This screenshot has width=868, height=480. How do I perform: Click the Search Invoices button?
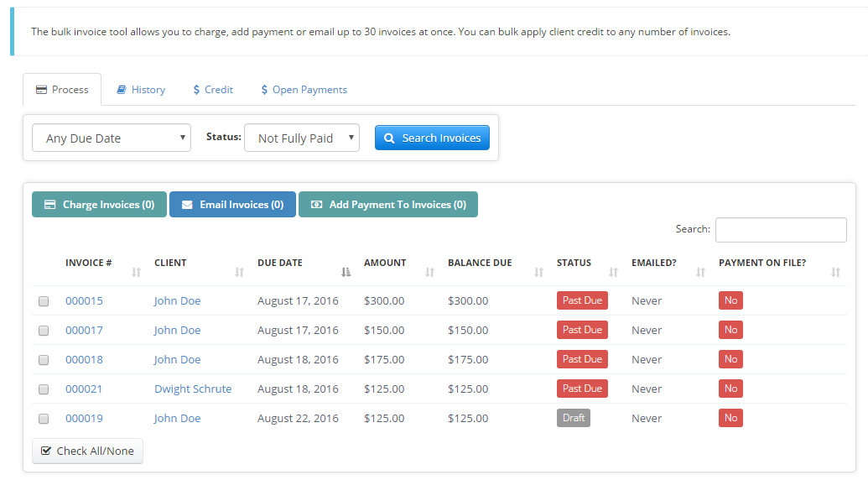pyautogui.click(x=432, y=138)
